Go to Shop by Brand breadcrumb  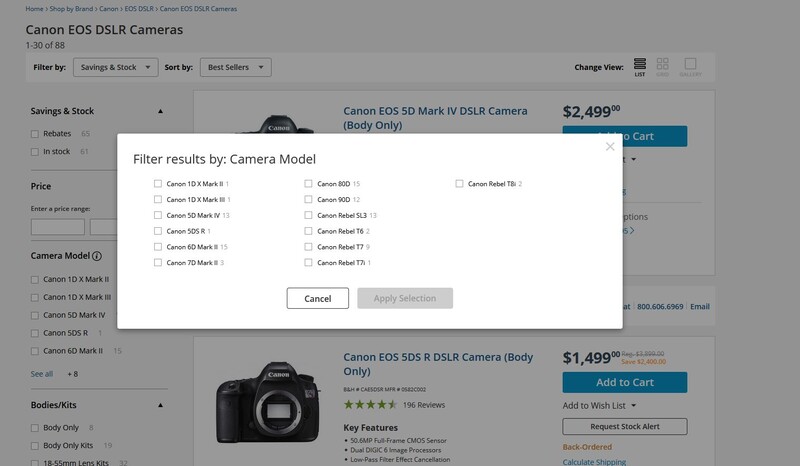pos(71,9)
